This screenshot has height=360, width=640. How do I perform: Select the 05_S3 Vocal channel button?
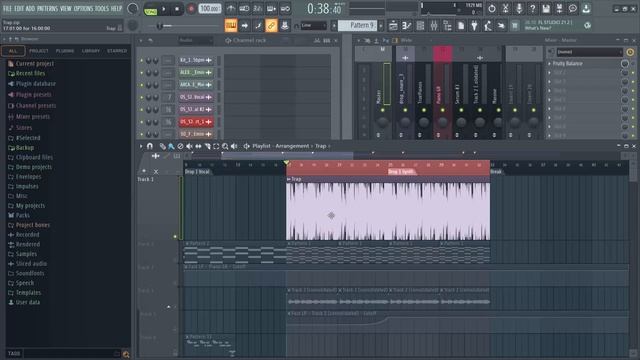point(196,97)
